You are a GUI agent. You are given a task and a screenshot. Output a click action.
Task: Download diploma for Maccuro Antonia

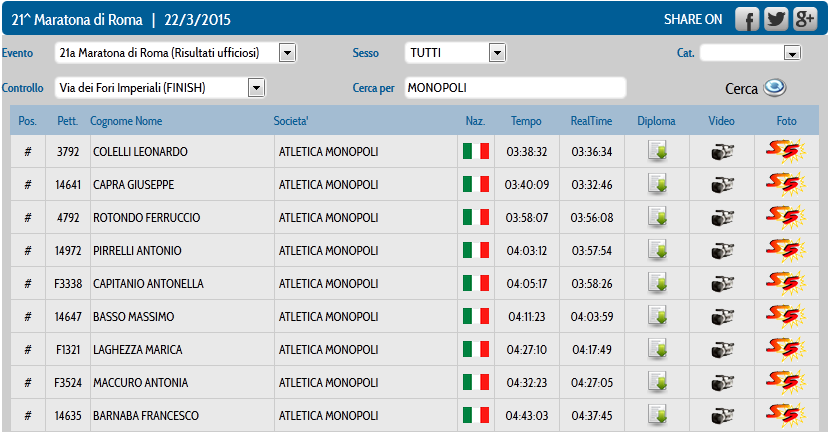point(657,382)
